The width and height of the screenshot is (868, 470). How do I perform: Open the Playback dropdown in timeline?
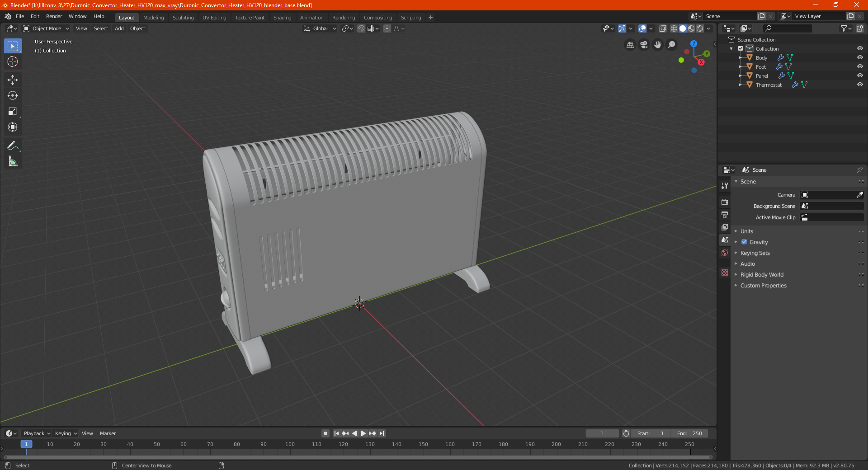37,433
